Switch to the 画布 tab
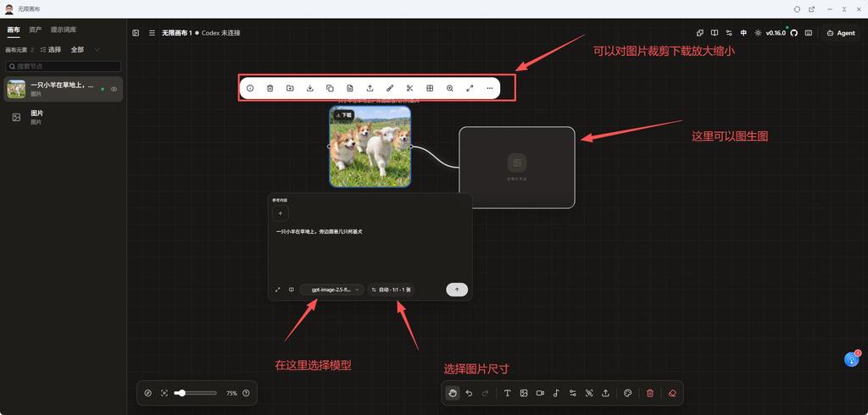Viewport: 868px width, 415px height. [x=14, y=30]
